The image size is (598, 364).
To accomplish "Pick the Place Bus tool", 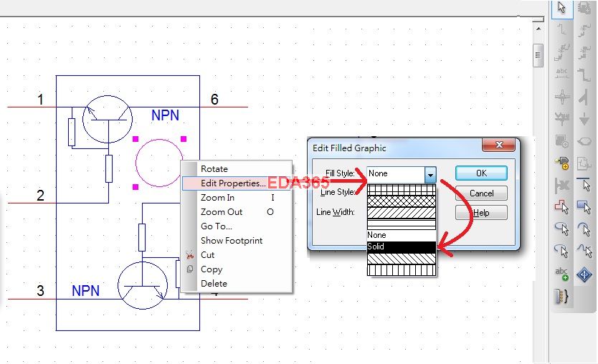I will [584, 74].
